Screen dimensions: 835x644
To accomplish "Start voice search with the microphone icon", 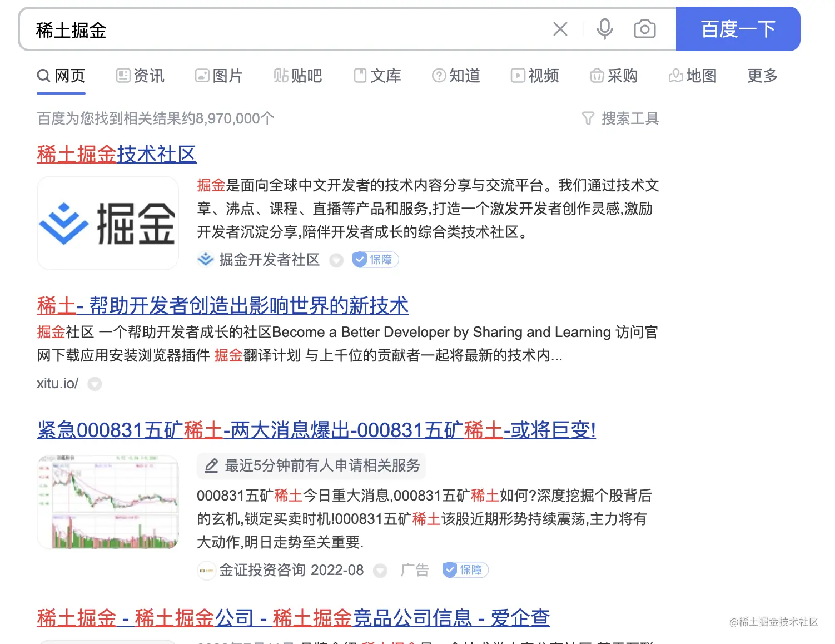I will click(604, 29).
